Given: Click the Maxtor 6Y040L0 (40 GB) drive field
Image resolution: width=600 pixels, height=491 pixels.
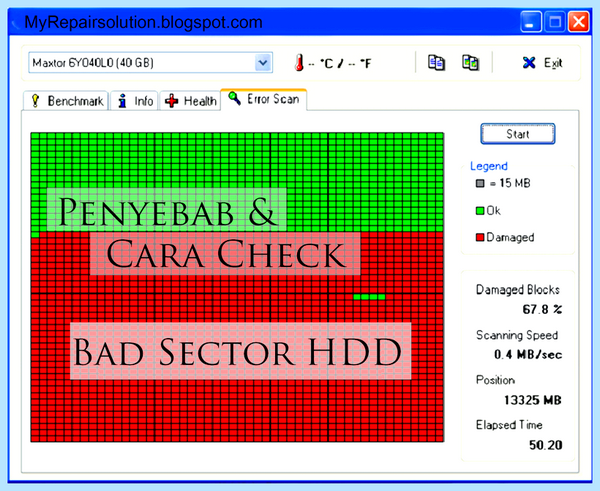Looking at the screenshot, I should 150,62.
